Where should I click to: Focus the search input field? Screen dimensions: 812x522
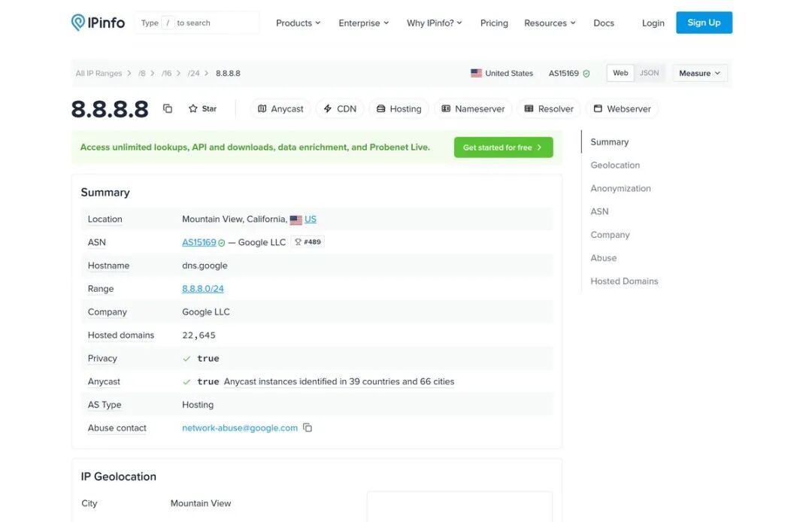click(x=197, y=23)
